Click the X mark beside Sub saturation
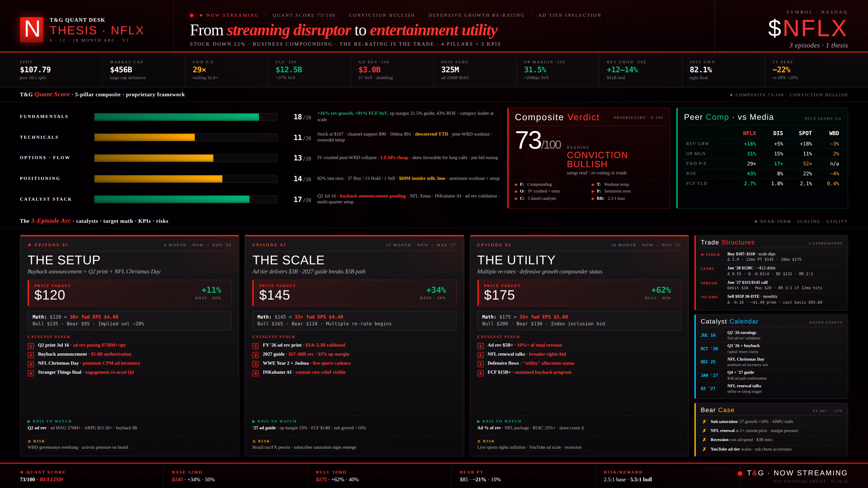 coord(704,422)
